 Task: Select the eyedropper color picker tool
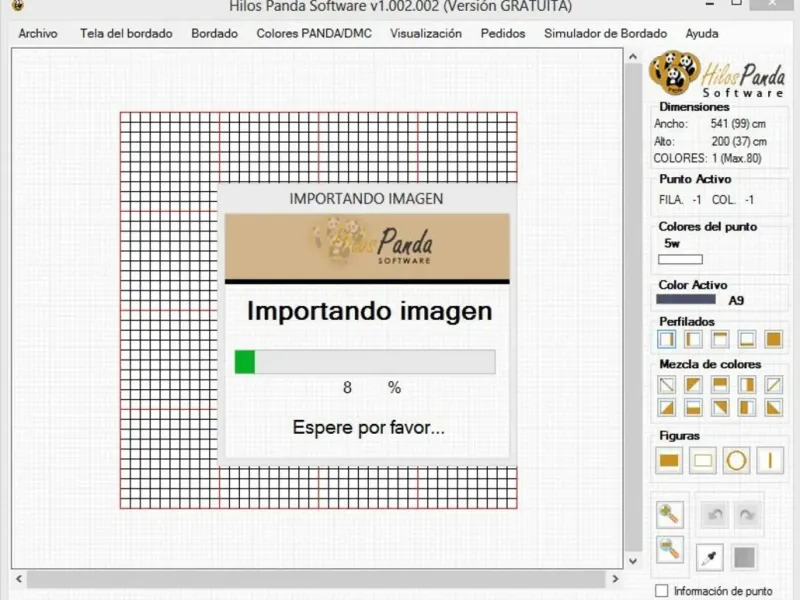click(710, 557)
